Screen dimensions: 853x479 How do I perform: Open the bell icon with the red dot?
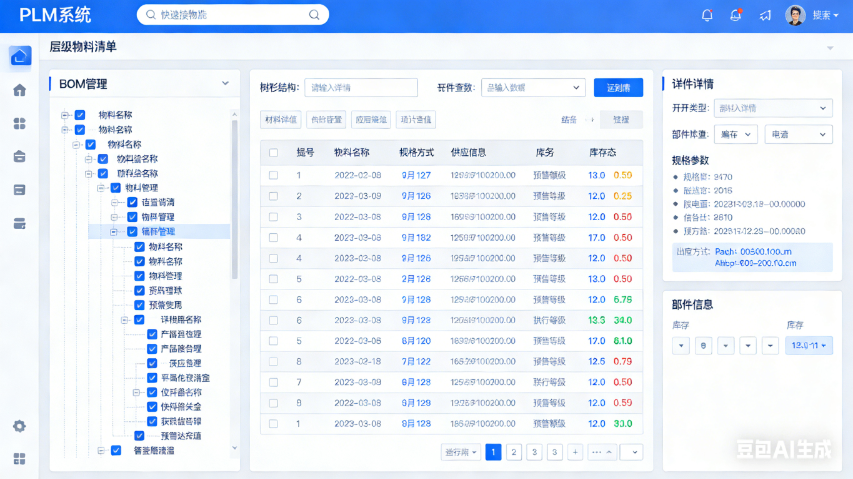click(x=735, y=15)
